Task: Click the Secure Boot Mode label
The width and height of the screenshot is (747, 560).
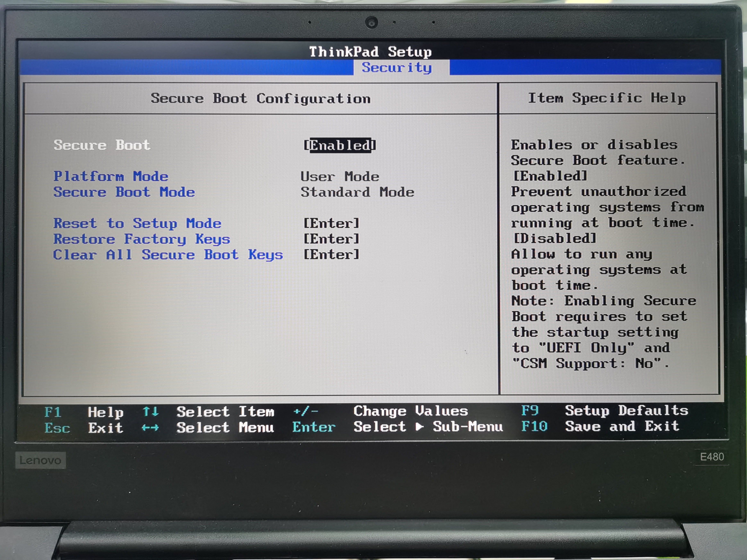Action: pos(124,192)
